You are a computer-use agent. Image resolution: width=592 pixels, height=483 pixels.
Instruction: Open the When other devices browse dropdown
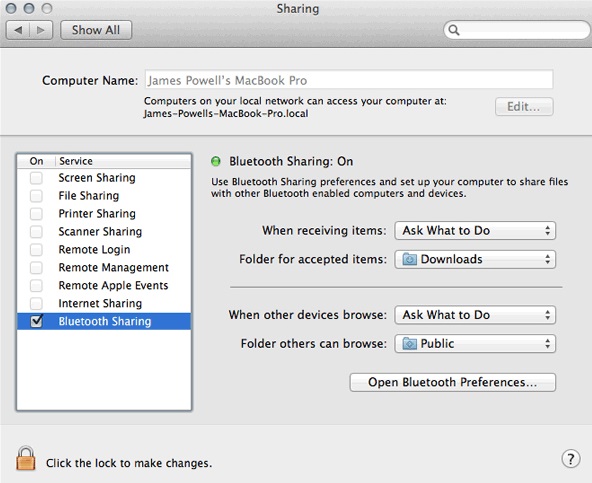(x=475, y=315)
